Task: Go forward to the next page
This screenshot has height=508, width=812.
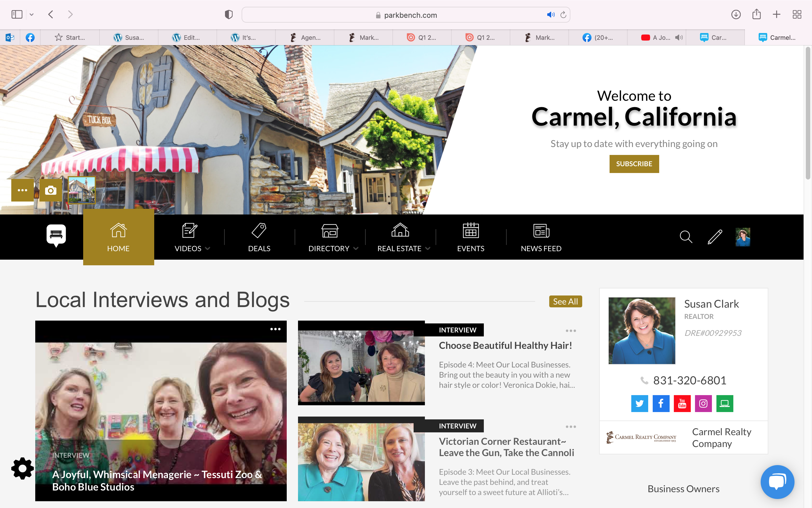Action: coord(70,14)
